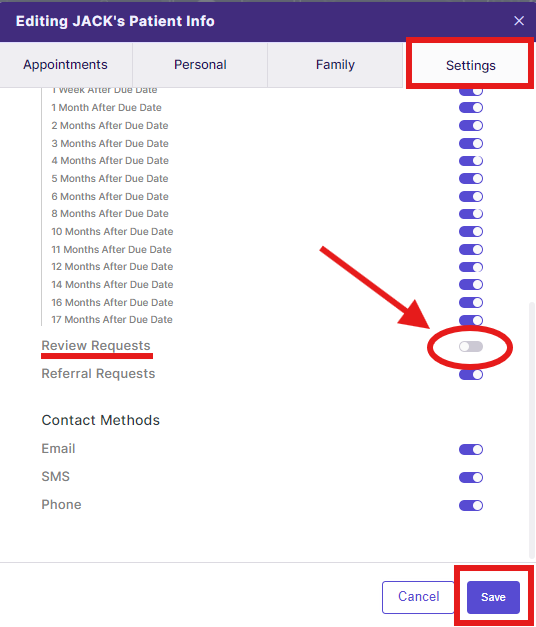The width and height of the screenshot is (536, 627).
Task: Switch to the Appointments tab
Action: [66, 65]
